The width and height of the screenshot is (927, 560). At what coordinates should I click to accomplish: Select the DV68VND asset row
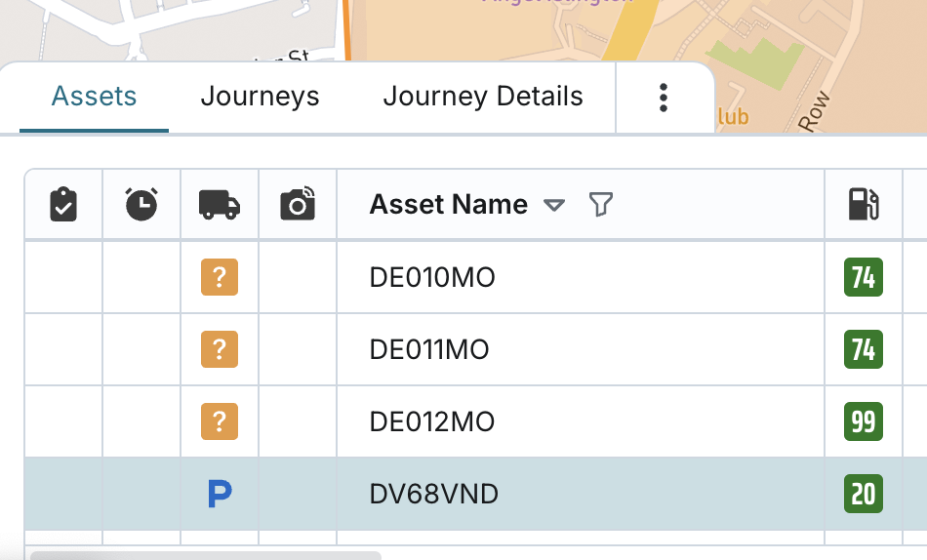(x=434, y=495)
